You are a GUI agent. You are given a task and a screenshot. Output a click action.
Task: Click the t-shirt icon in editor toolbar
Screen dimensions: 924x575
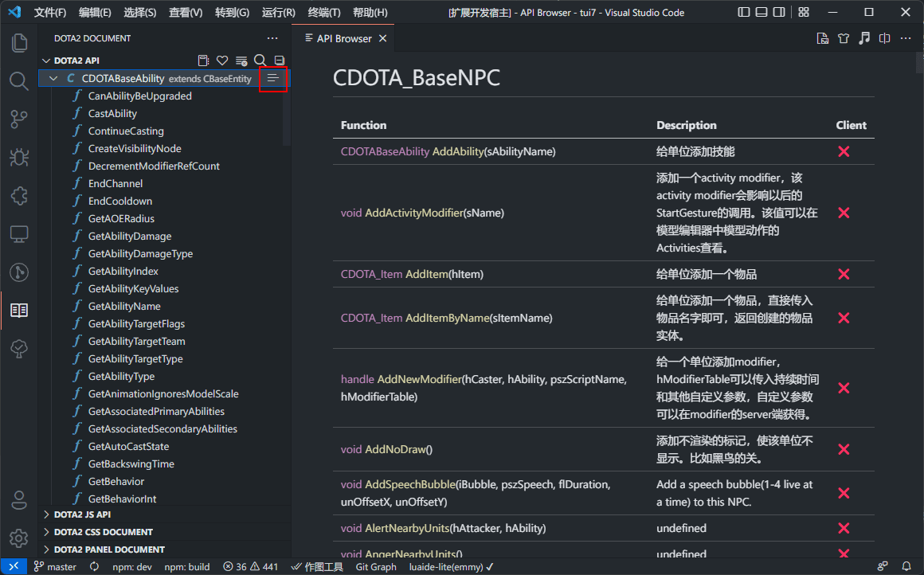[x=844, y=38]
